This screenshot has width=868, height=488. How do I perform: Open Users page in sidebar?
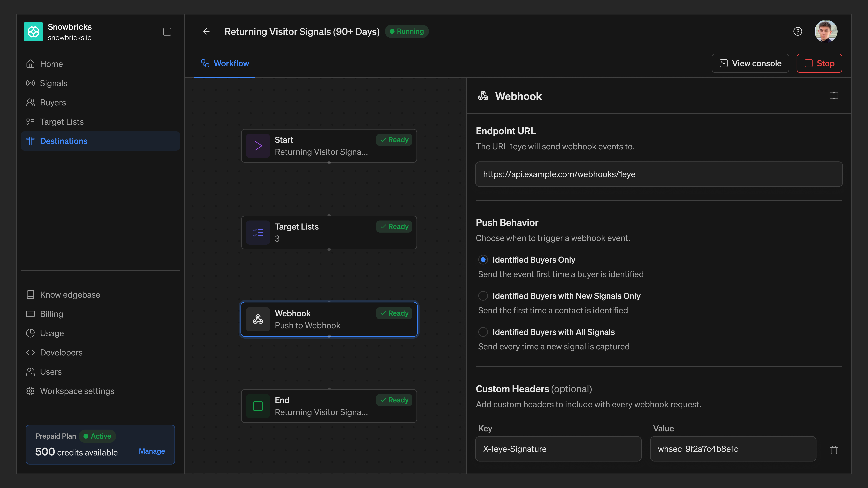(x=100, y=372)
